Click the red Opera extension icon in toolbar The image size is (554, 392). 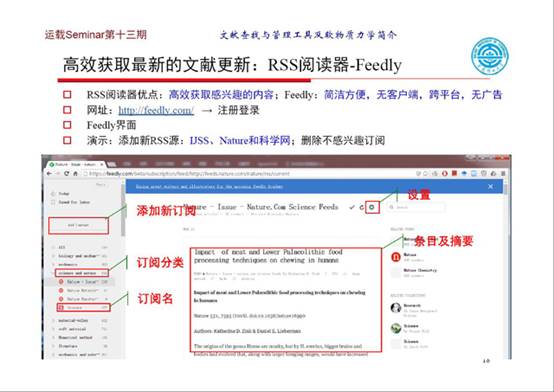[445, 174]
